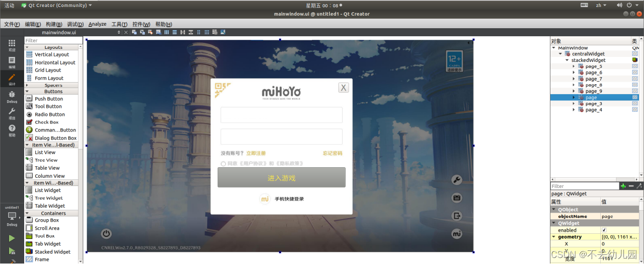Click the 进入游戏 button on the login dialog
The height and width of the screenshot is (264, 644).
tap(282, 177)
